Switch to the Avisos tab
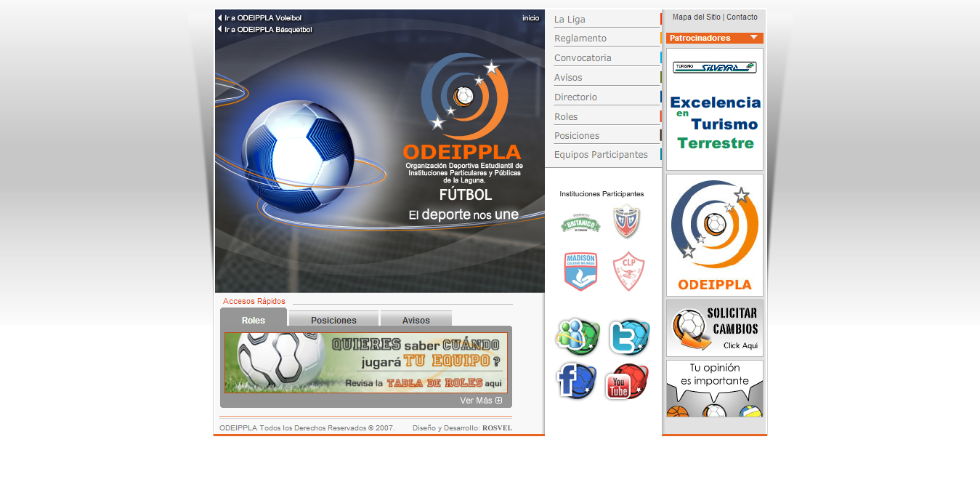980x490 pixels. (416, 320)
